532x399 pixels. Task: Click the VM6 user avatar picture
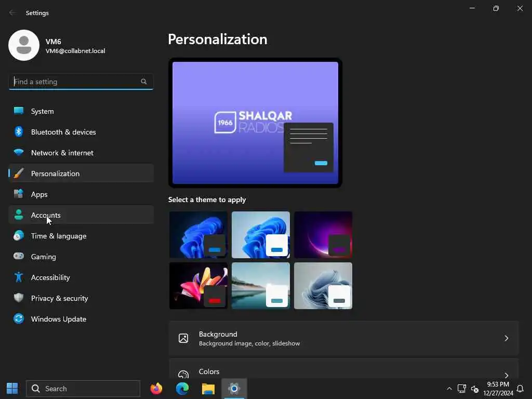point(24,45)
